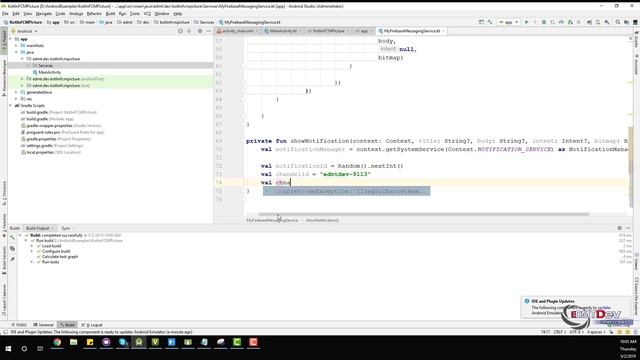Run the app with green play button
The image size is (640, 360).
(x=527, y=22)
